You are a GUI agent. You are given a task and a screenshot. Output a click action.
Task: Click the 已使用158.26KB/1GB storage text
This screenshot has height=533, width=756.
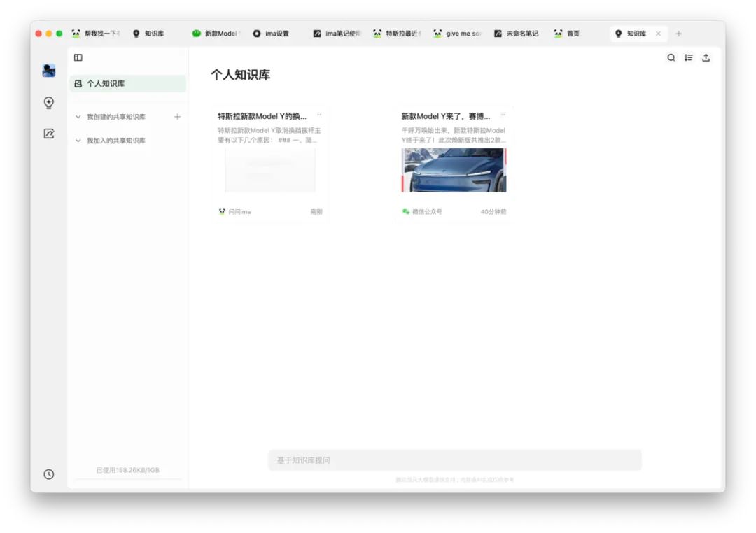[128, 470]
